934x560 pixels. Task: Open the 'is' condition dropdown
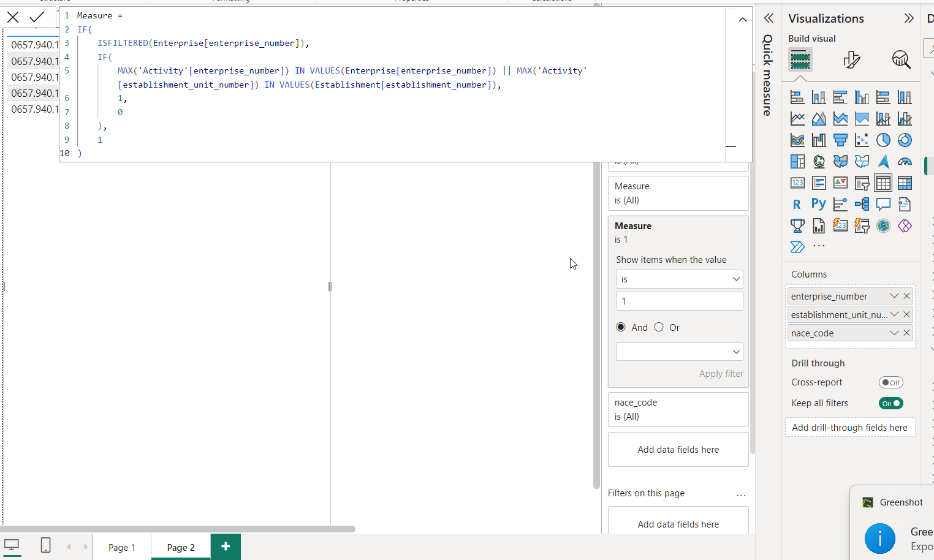pyautogui.click(x=679, y=279)
